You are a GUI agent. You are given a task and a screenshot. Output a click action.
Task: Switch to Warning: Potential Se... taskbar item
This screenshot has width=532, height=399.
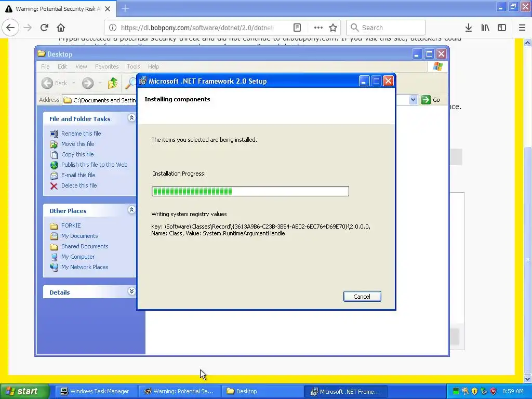coord(179,392)
